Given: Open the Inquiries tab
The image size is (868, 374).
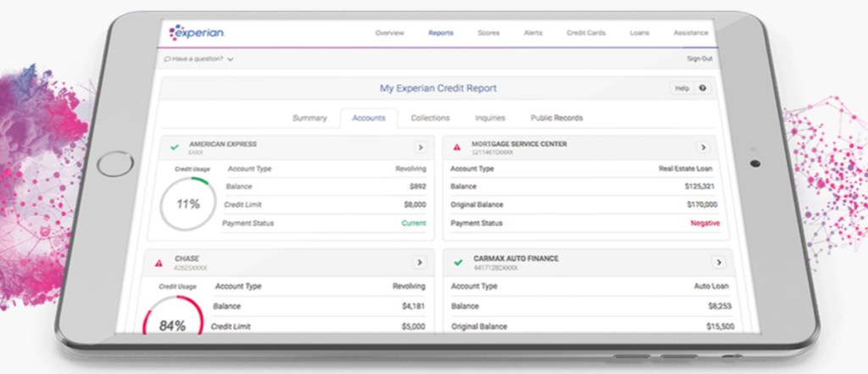Looking at the screenshot, I should 490,119.
